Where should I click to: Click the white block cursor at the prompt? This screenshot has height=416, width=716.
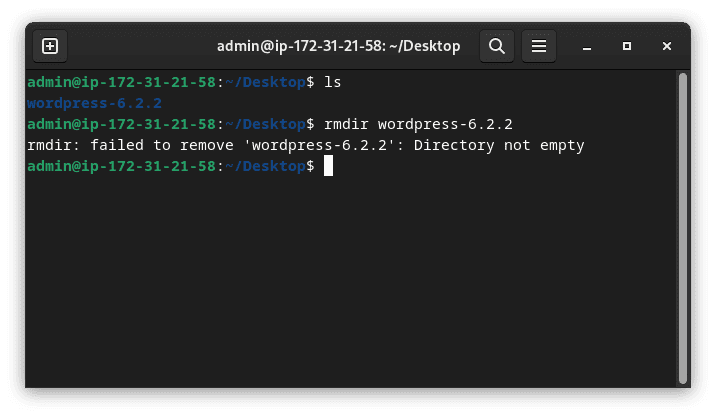[x=328, y=166]
